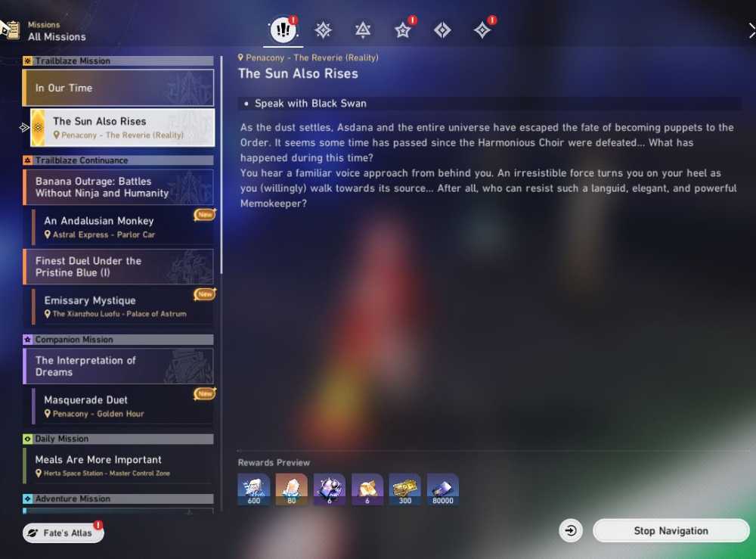The height and width of the screenshot is (559, 756).
Task: Switch to the Trailblaze Continuance filter tab
Action: click(x=363, y=30)
